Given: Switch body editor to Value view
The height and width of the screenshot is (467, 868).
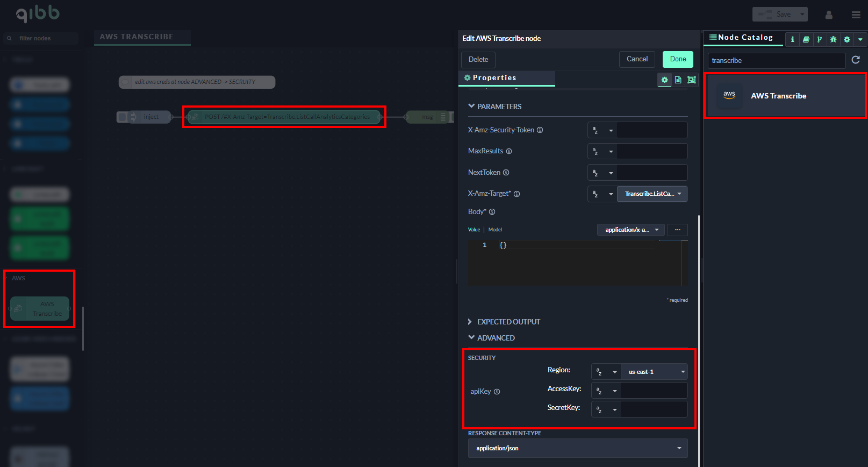Looking at the screenshot, I should pyautogui.click(x=474, y=230).
